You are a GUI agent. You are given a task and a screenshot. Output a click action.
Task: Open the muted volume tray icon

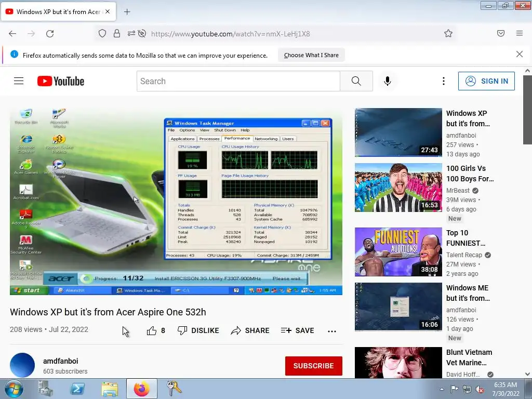480,389
